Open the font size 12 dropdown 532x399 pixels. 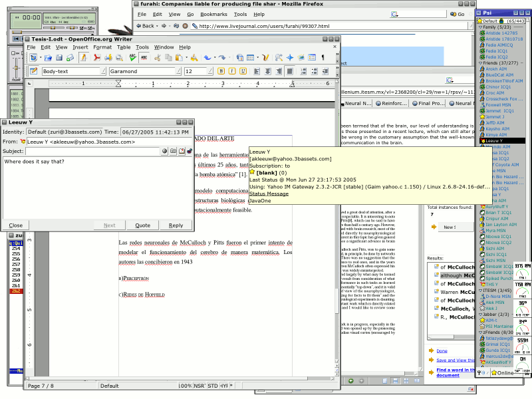pyautogui.click(x=209, y=71)
